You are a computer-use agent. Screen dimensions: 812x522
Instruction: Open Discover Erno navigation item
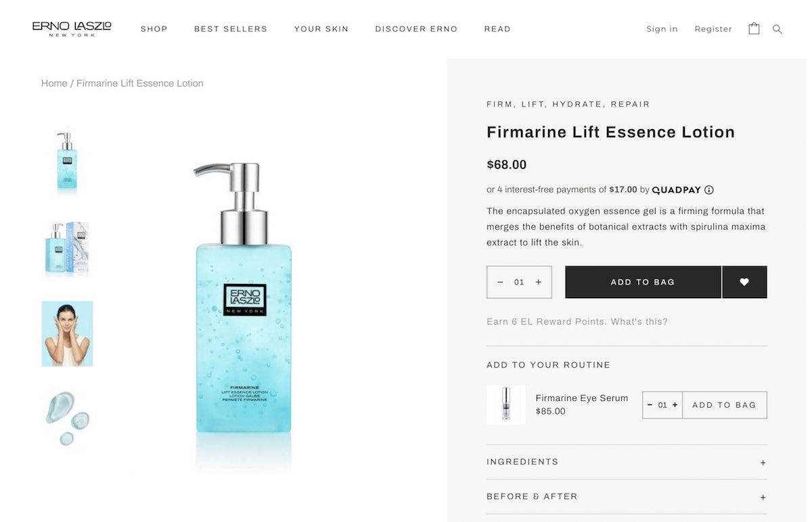click(x=416, y=29)
